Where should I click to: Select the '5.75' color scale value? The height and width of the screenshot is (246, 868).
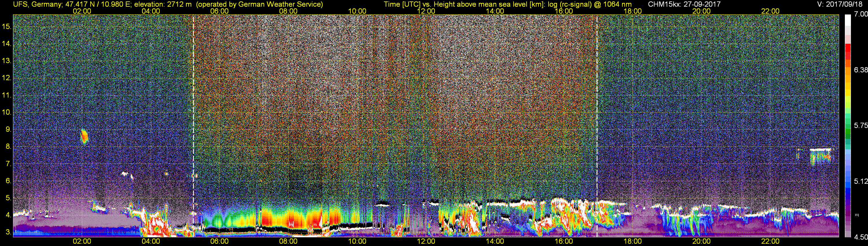[861, 125]
